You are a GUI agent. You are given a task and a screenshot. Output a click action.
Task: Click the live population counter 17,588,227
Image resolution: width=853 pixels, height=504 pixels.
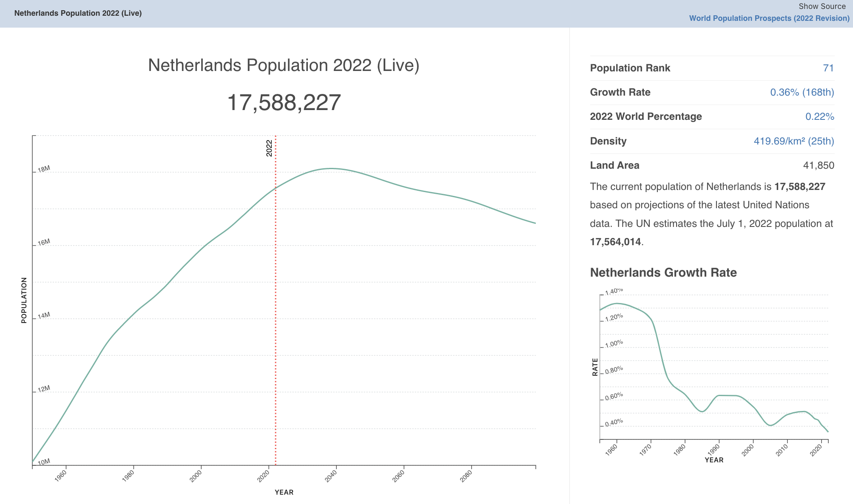(284, 103)
